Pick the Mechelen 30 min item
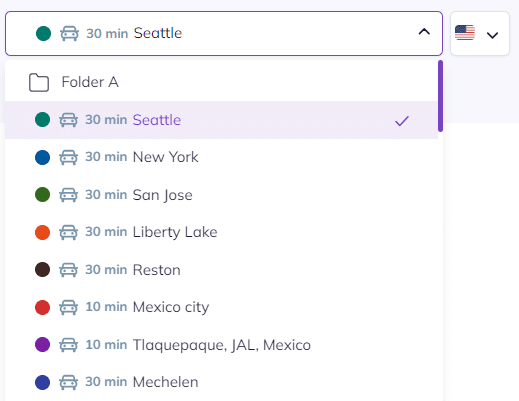Screen dimensions: 519x401 tap(221, 382)
